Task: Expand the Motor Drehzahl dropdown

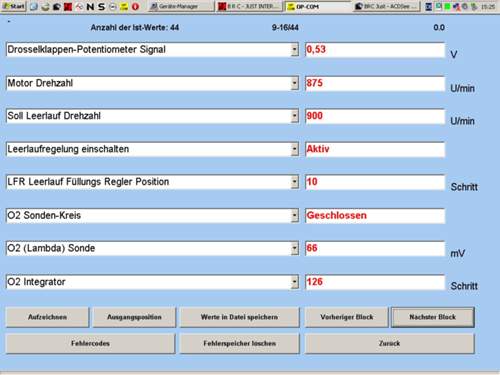Action: (295, 83)
